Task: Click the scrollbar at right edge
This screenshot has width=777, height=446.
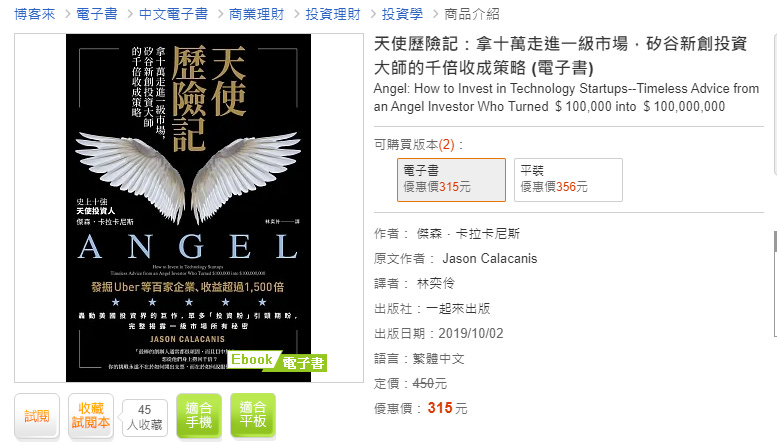Action: [775, 282]
